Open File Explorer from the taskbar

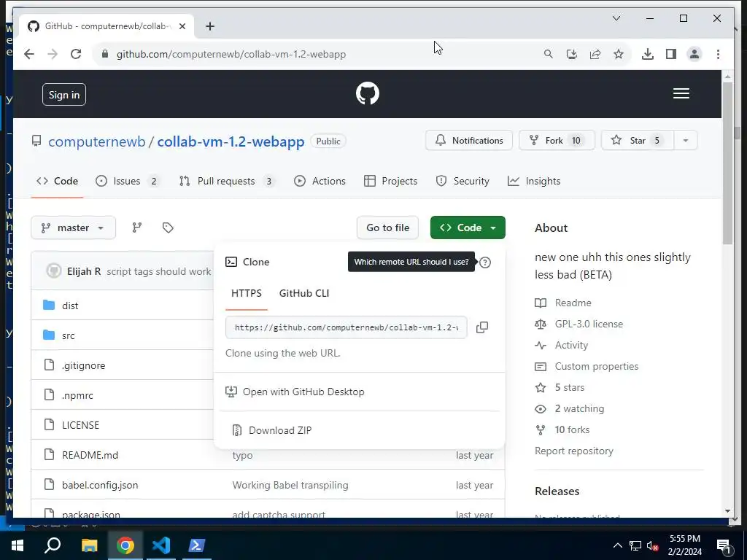click(x=89, y=545)
